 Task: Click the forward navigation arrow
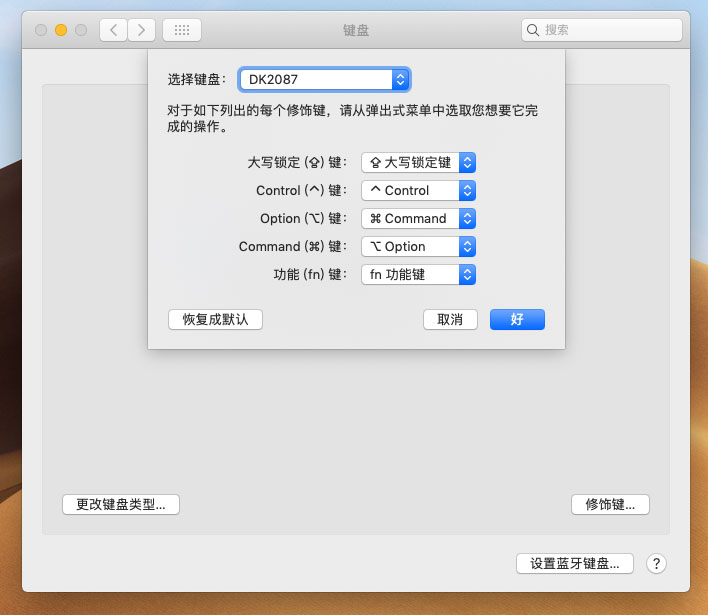coord(141,30)
